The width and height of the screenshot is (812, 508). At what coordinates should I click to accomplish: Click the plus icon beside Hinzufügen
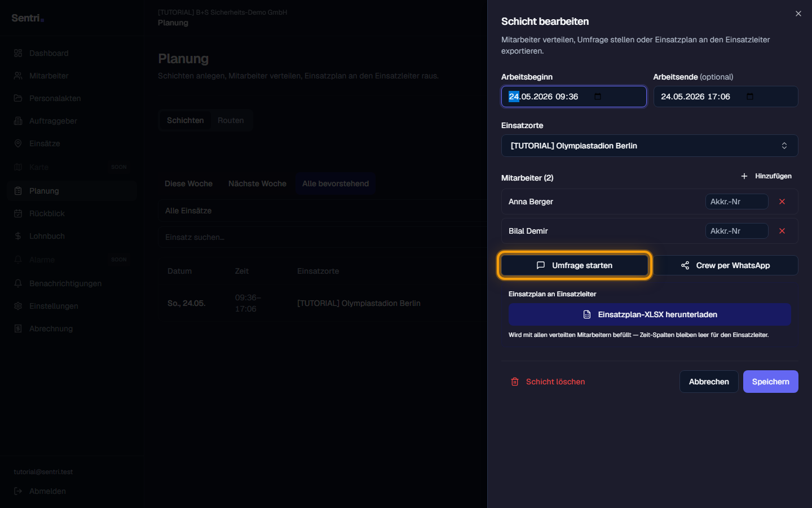pos(744,176)
